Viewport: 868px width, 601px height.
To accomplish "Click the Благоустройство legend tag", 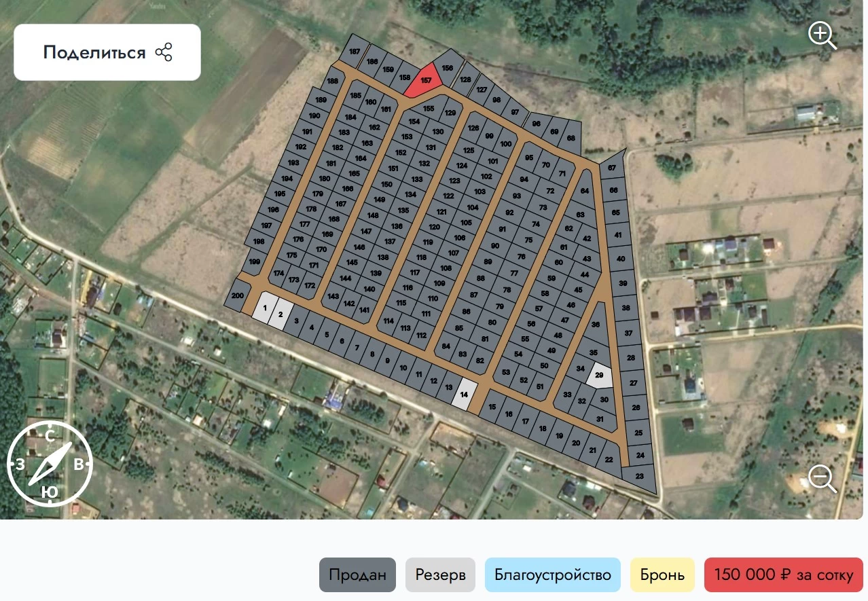I will click(553, 575).
